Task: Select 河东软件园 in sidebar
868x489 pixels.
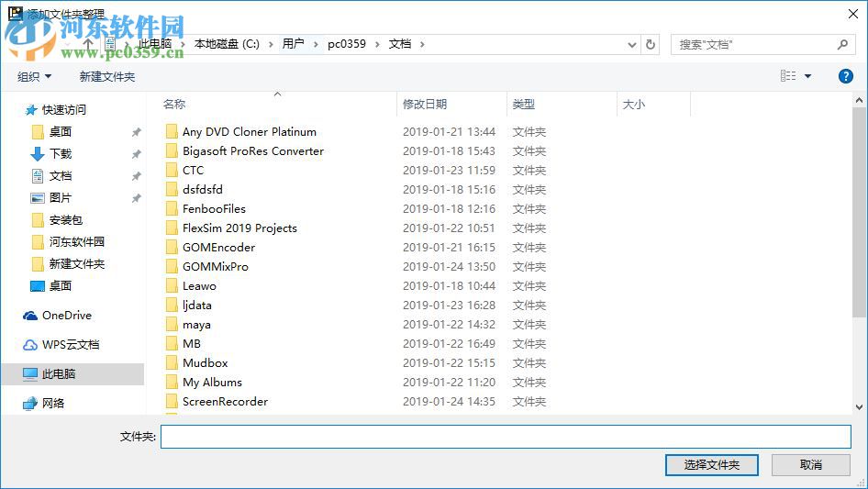Action: (76, 242)
